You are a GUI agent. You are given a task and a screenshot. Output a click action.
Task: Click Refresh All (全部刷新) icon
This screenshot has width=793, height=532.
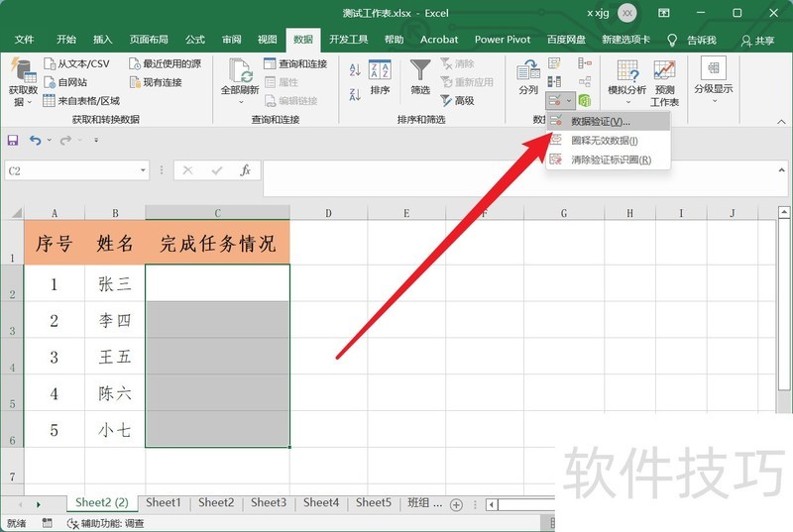pyautogui.click(x=240, y=70)
